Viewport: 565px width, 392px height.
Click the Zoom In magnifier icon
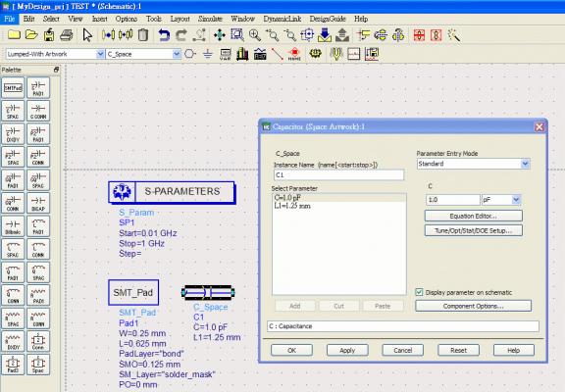tap(255, 35)
